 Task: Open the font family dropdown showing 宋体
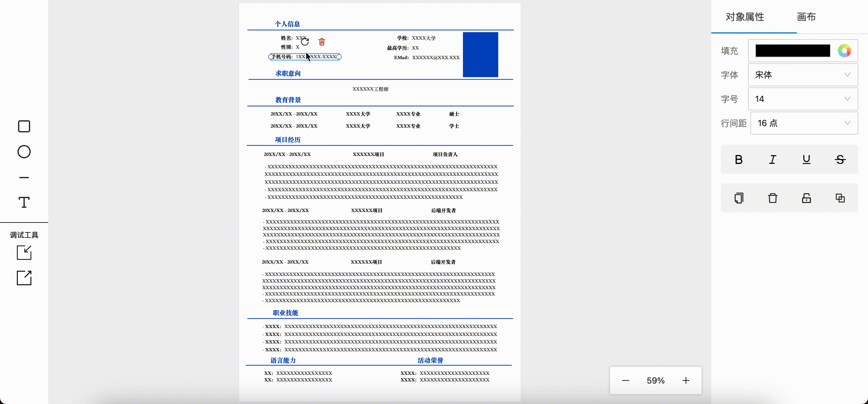[803, 75]
